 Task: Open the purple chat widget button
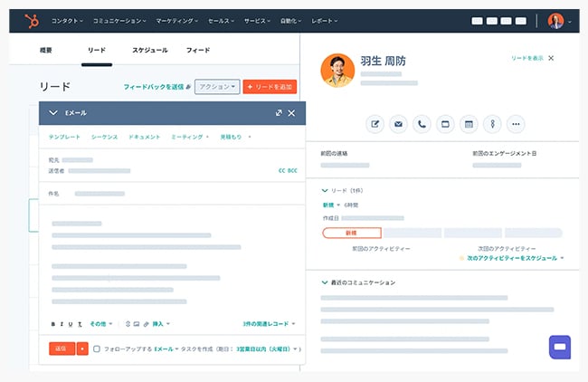(560, 347)
